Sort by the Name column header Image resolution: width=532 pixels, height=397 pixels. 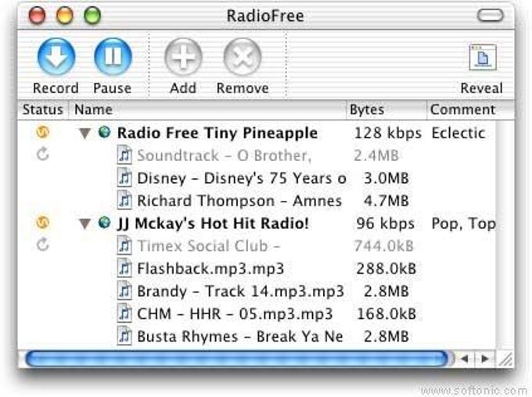[207, 110]
